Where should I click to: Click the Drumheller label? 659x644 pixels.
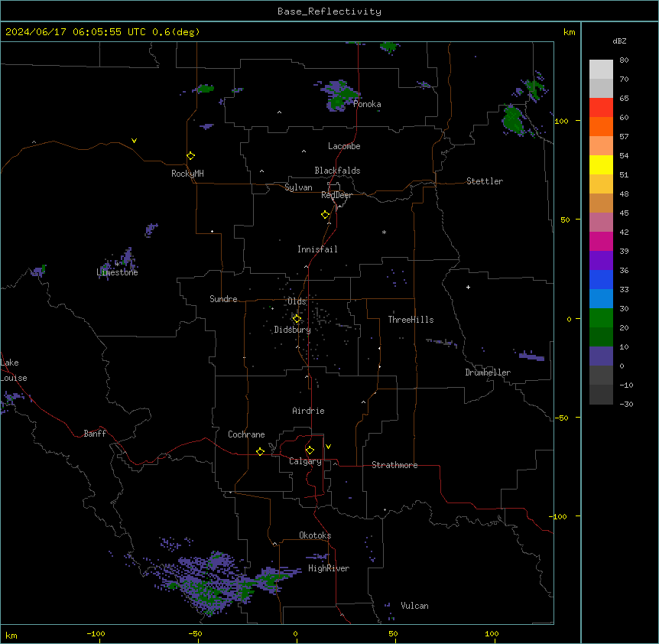pos(488,372)
